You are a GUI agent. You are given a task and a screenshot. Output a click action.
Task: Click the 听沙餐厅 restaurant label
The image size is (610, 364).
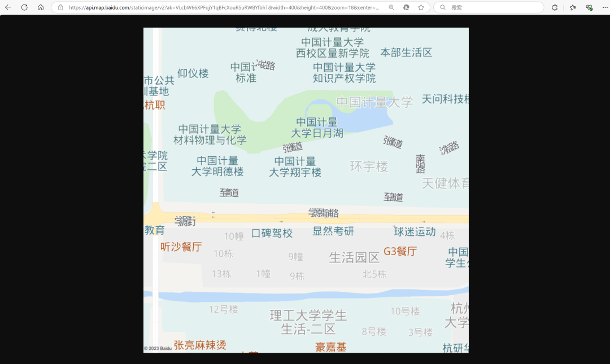[181, 247]
